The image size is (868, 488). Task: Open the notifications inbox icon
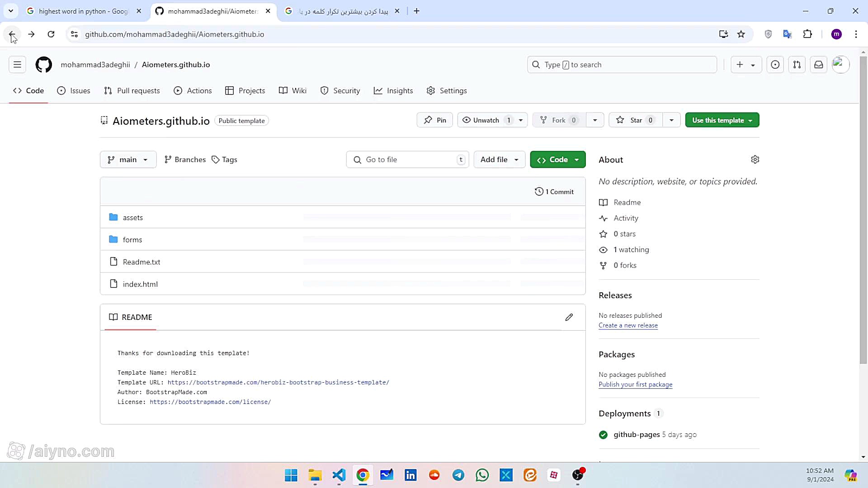(x=819, y=65)
